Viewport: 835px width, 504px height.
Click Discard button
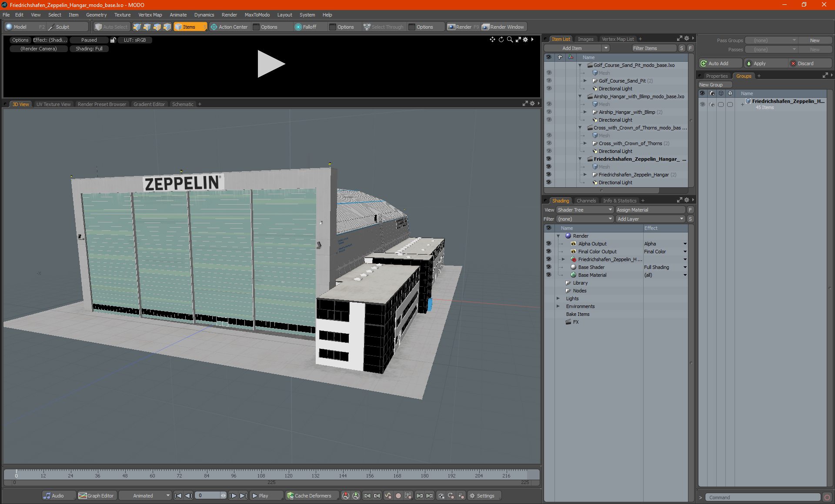point(810,63)
